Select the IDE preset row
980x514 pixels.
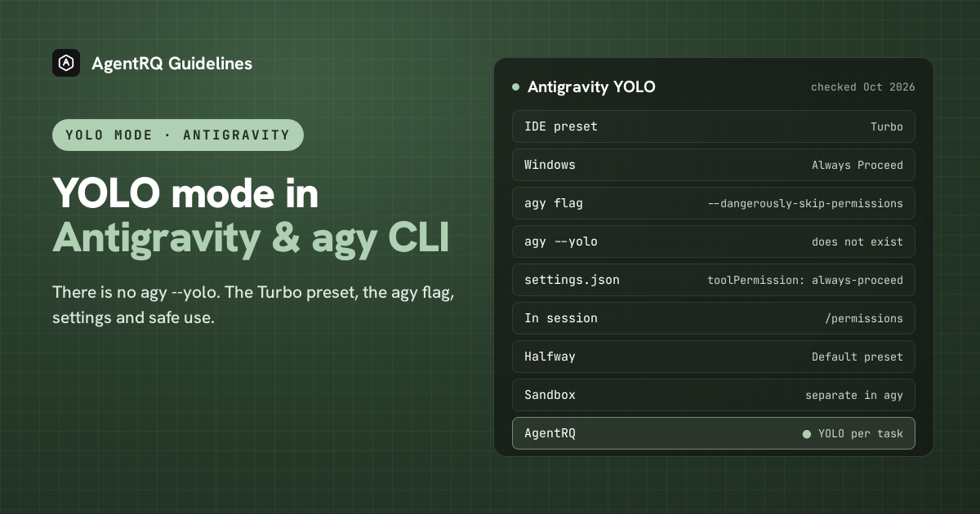pyautogui.click(x=714, y=126)
